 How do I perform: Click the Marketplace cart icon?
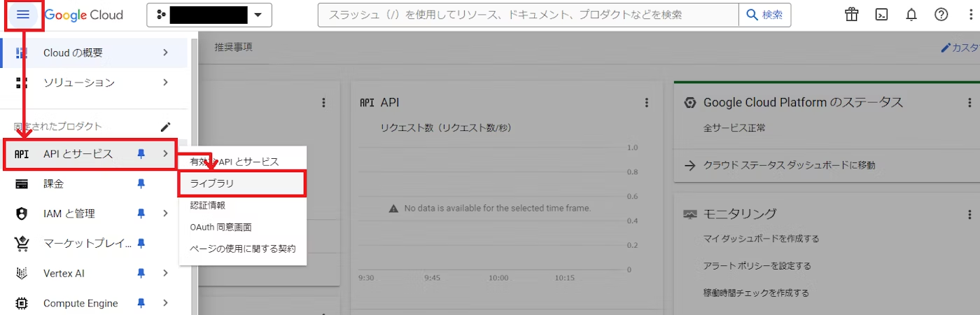22,244
